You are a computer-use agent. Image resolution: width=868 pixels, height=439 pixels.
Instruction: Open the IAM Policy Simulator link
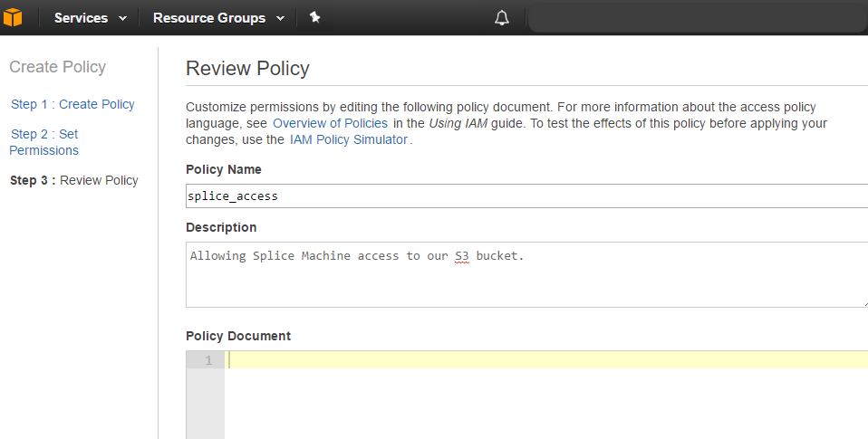(x=349, y=139)
